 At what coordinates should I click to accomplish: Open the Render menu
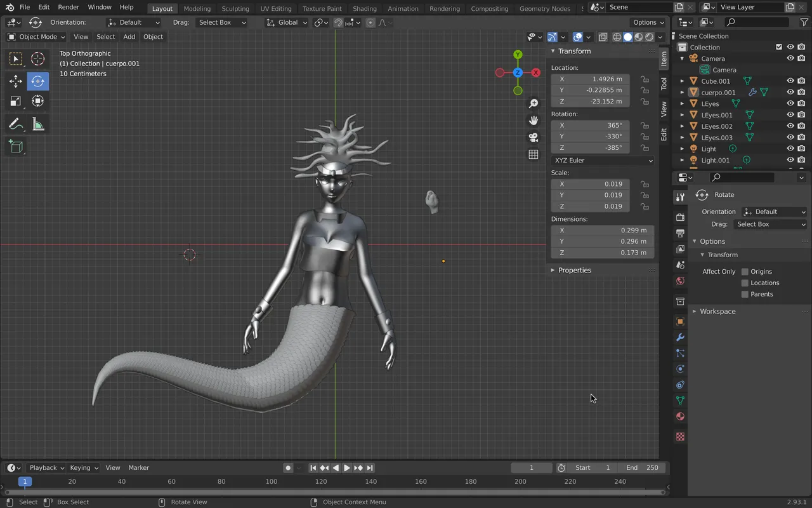69,8
